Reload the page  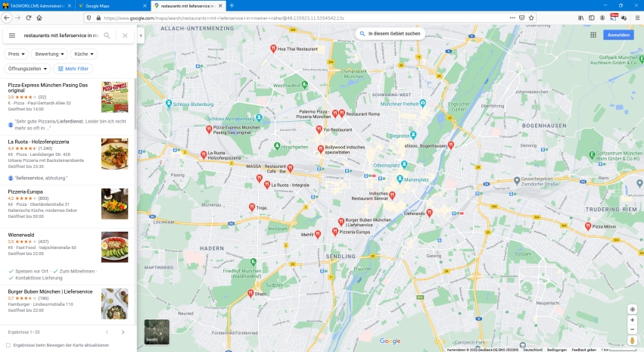click(28, 17)
